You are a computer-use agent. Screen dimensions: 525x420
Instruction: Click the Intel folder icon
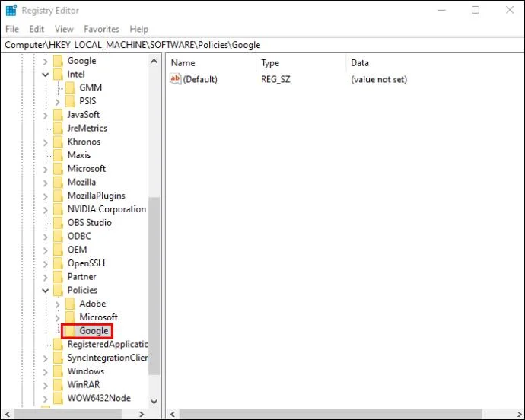[58, 75]
